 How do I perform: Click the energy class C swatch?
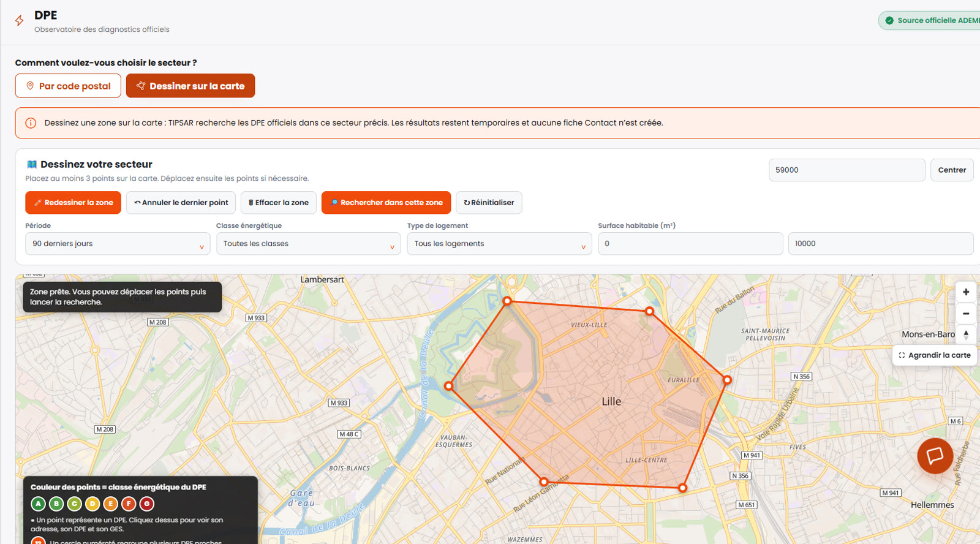(74, 504)
